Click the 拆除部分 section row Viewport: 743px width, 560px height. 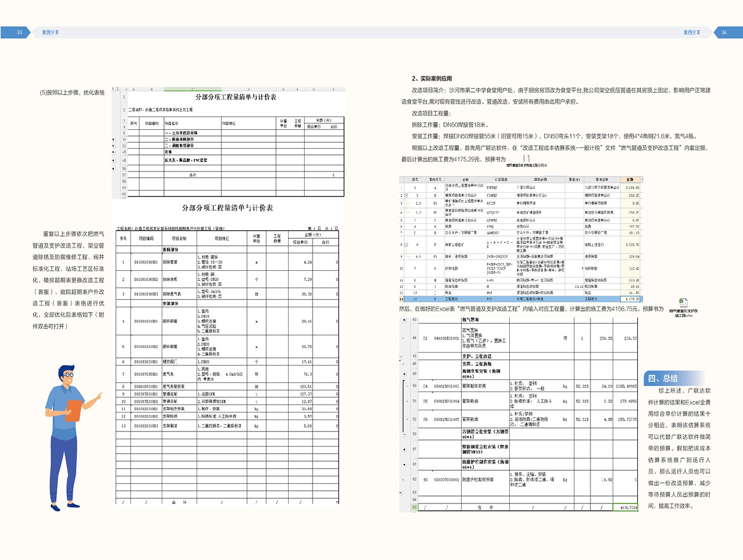[227, 250]
